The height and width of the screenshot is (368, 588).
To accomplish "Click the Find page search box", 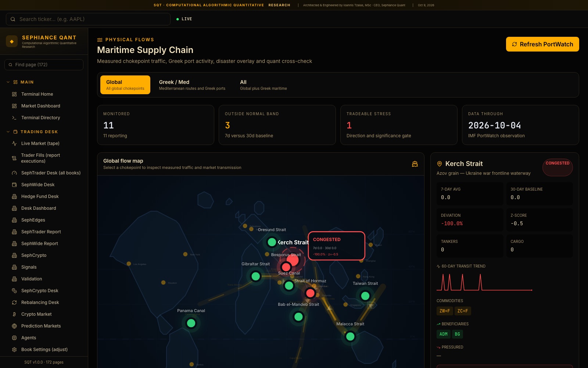I will 44,65.
